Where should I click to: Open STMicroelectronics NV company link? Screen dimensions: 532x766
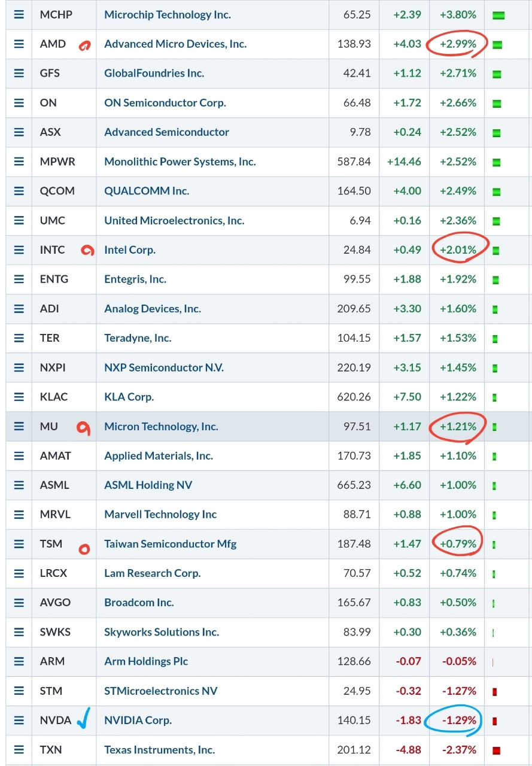161,691
